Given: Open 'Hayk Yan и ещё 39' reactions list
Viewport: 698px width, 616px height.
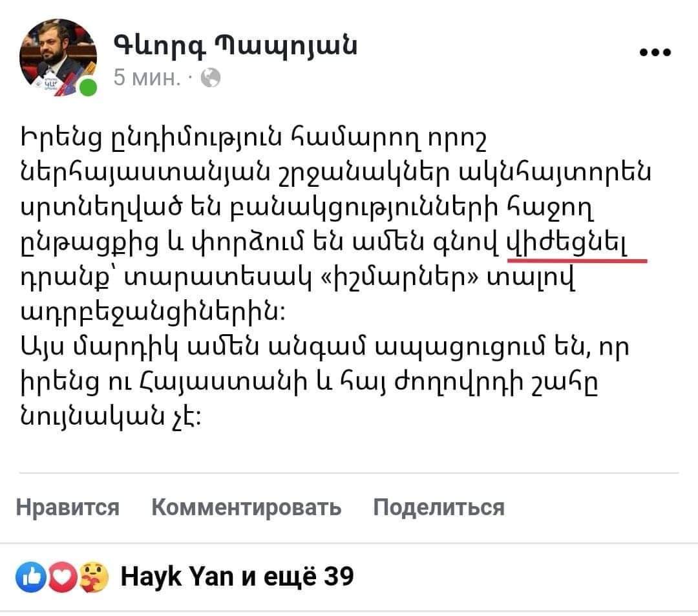Looking at the screenshot, I should pos(238,575).
